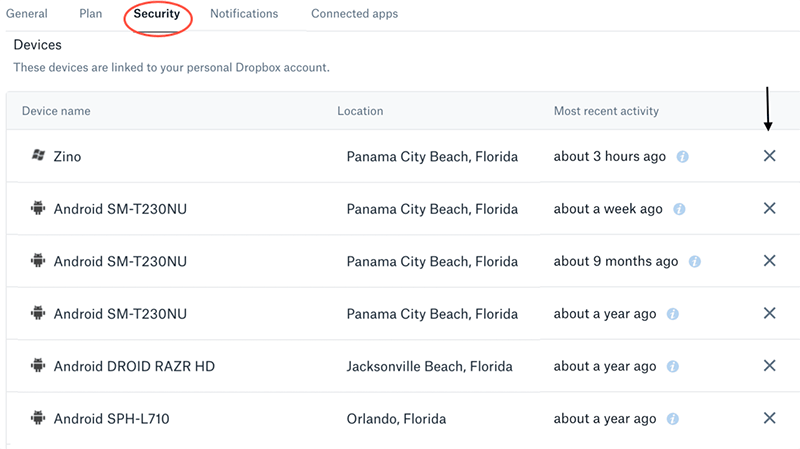View activity info for Android SPH-L710
The image size is (800, 449).
(672, 419)
